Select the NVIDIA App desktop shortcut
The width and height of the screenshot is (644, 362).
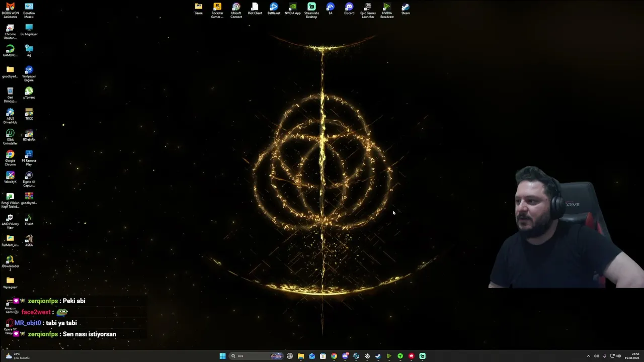click(x=292, y=9)
